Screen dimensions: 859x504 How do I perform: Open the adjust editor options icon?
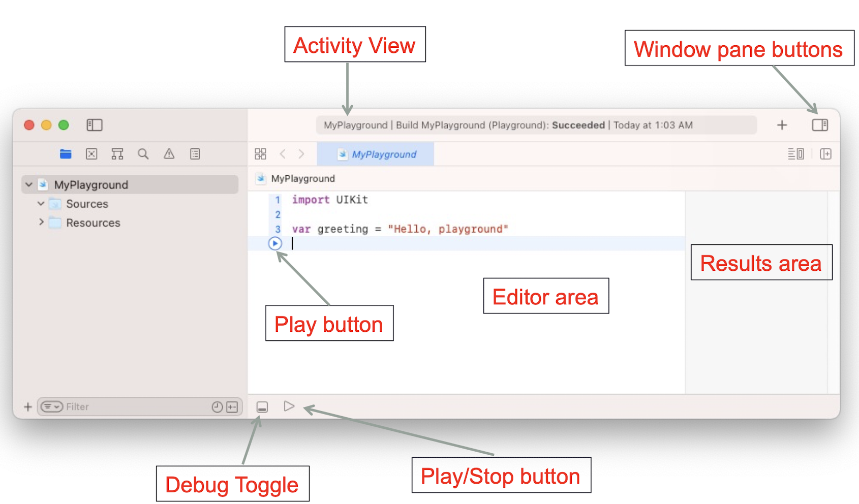click(796, 154)
